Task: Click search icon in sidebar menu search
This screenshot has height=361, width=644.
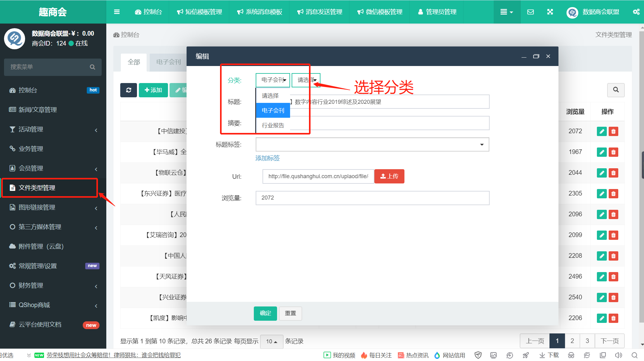Action: click(92, 67)
